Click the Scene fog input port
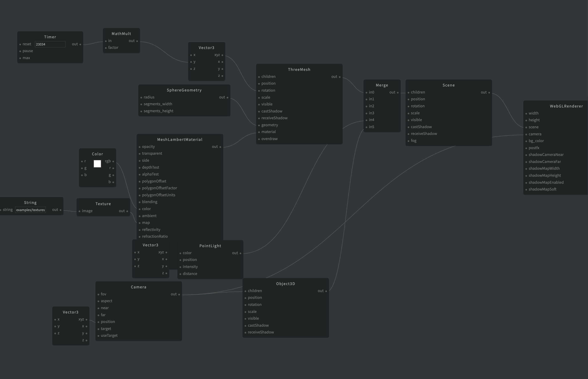This screenshot has width=588, height=379. coord(408,141)
